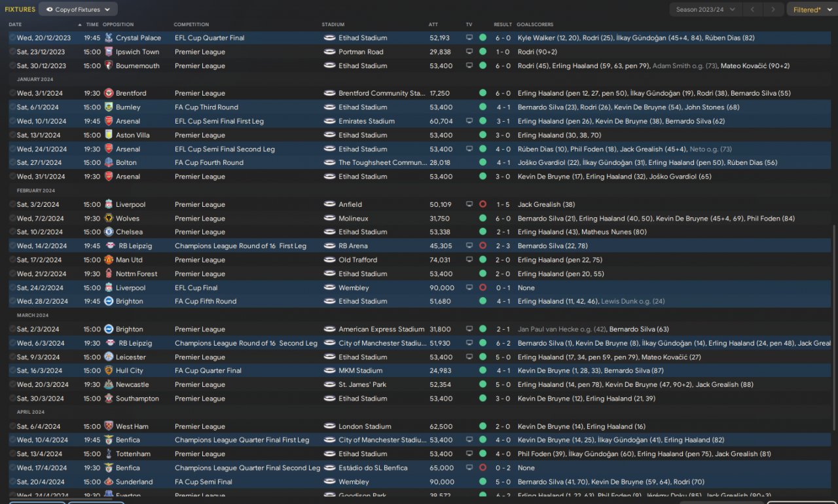
Task: Sort by the Stadium column header
Action: point(333,25)
